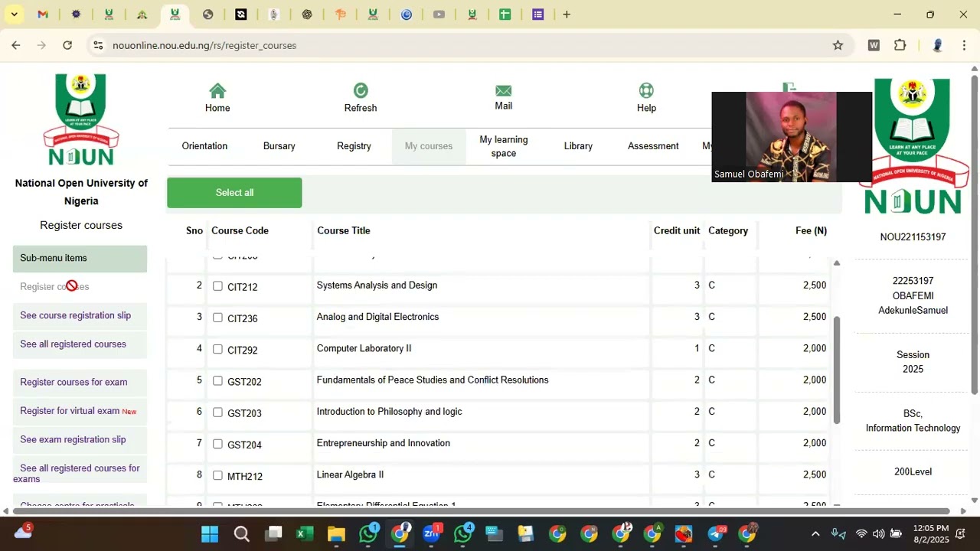Open Register courses for exam
Image resolution: width=980 pixels, height=551 pixels.
(73, 382)
